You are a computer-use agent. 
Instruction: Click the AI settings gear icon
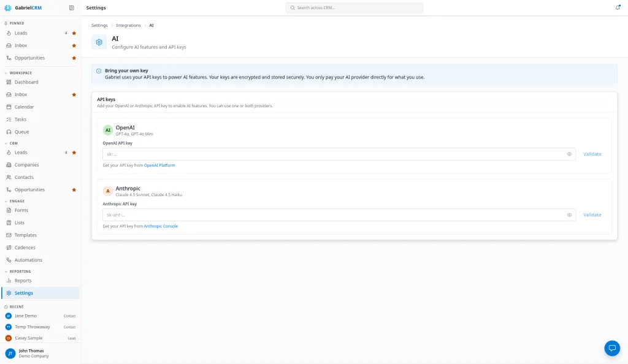(99, 42)
